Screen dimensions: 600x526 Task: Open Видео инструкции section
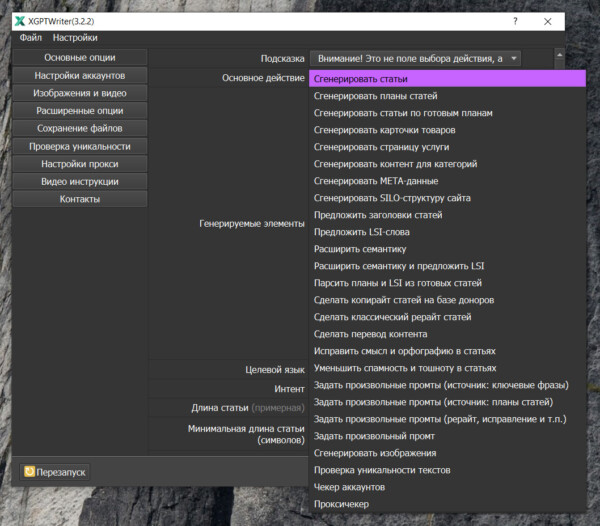pyautogui.click(x=80, y=181)
